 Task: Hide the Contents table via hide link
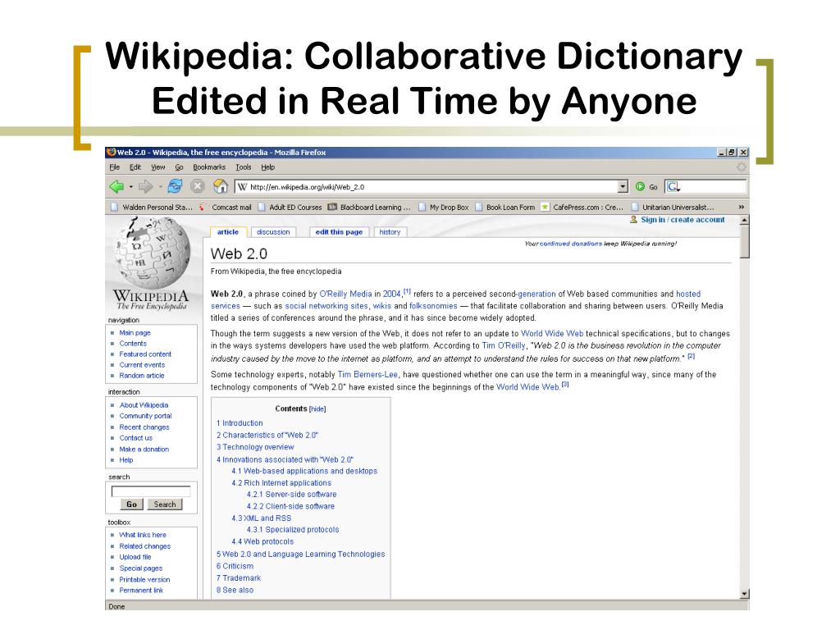(317, 409)
